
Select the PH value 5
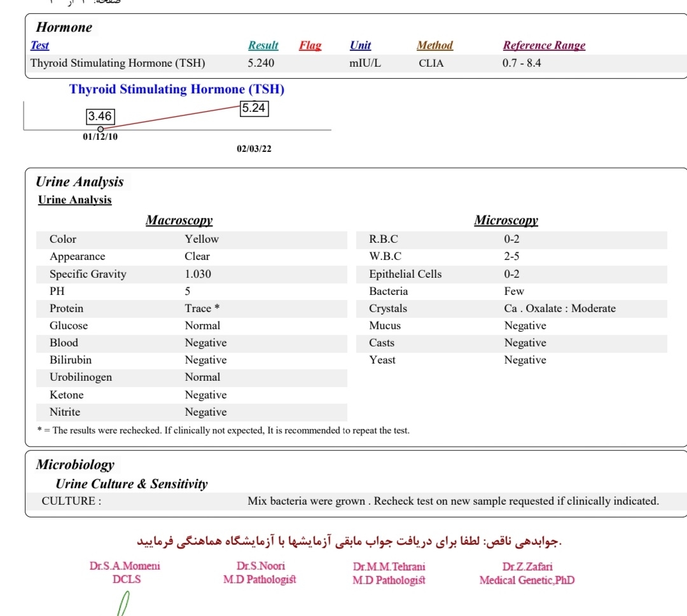coord(188,292)
